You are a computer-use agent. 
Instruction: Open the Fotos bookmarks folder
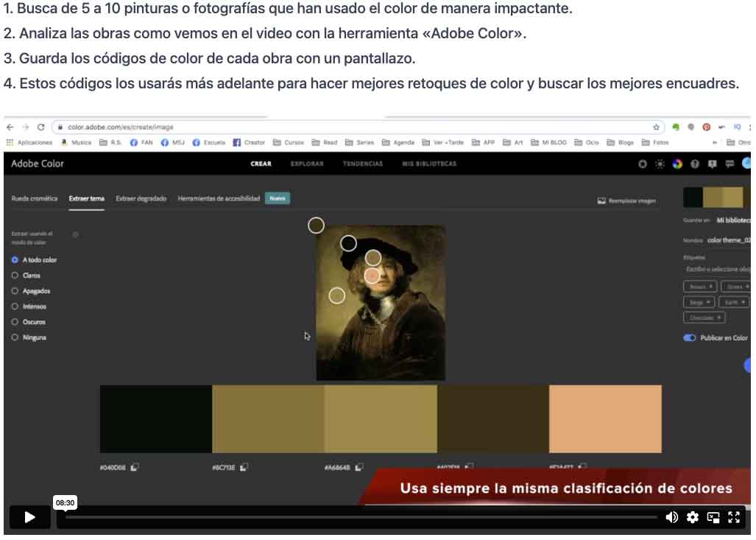pos(655,142)
